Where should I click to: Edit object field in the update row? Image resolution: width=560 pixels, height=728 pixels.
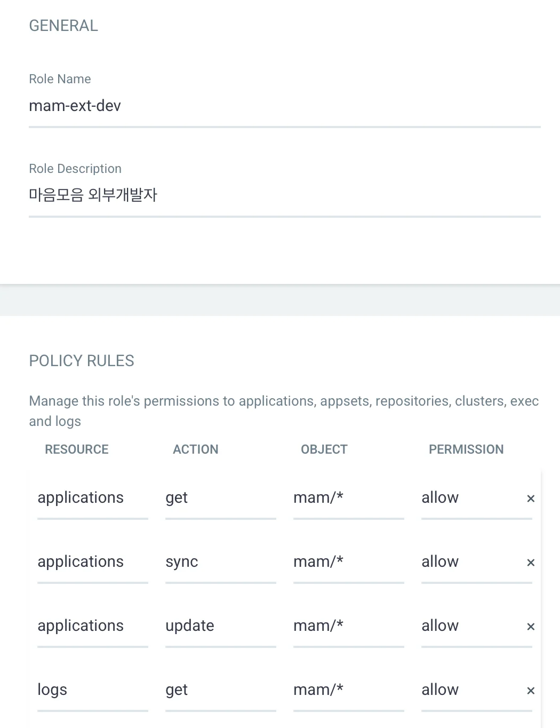click(348, 626)
